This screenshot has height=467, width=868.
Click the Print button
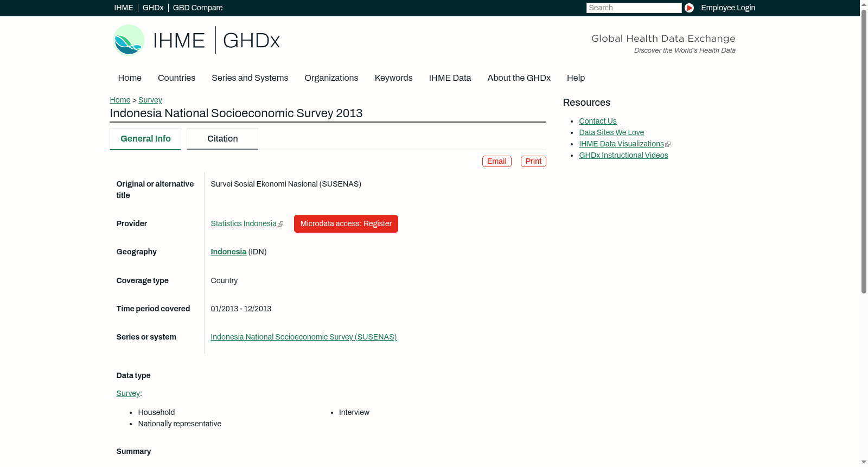pos(533,161)
